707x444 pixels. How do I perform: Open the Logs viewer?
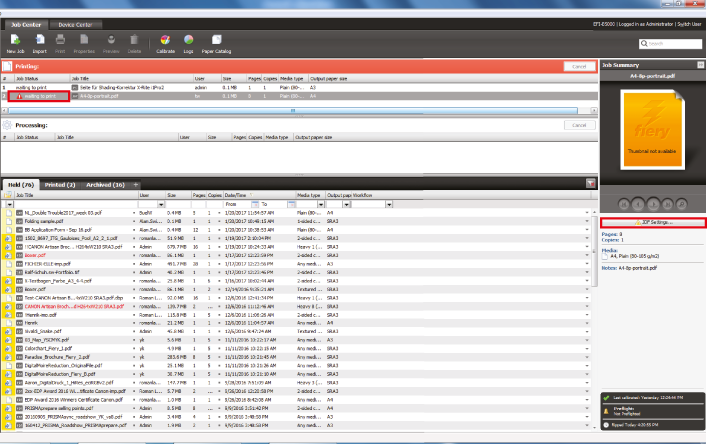click(x=188, y=42)
